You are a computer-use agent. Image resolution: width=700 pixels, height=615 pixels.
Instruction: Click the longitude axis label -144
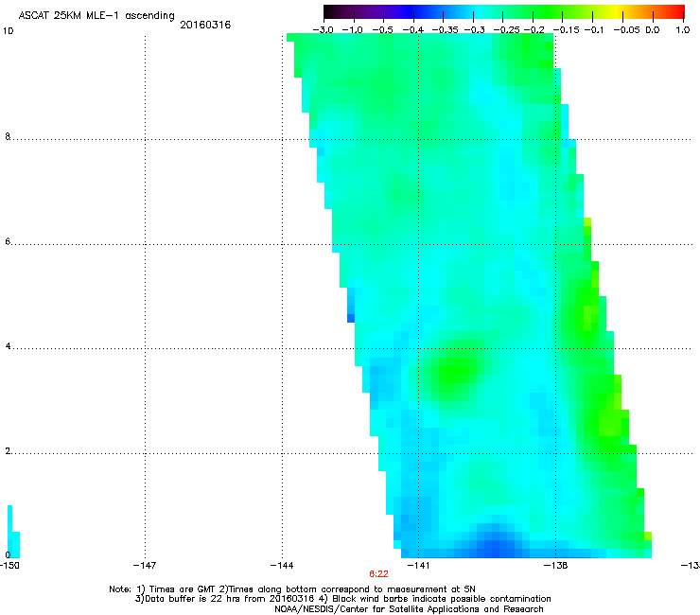tap(282, 566)
